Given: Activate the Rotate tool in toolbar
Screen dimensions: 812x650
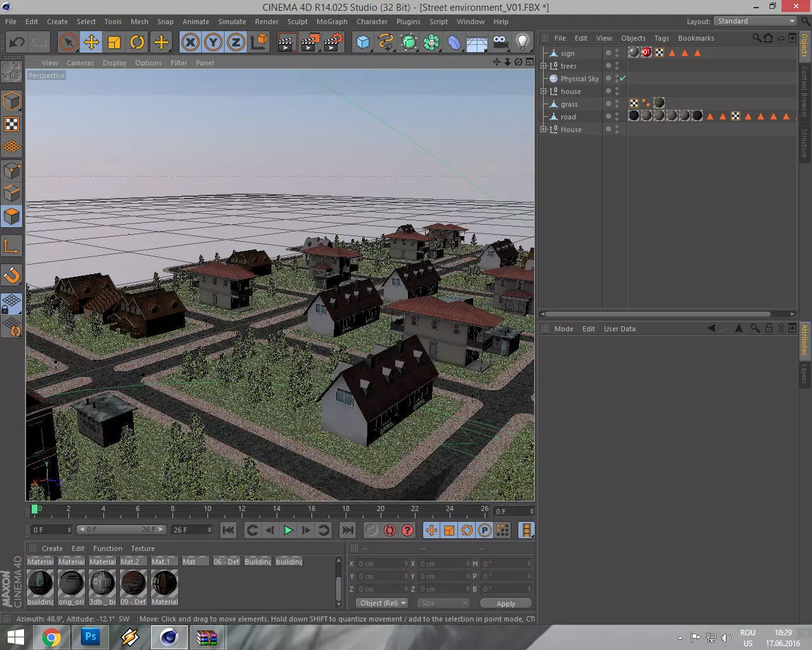Looking at the screenshot, I should pyautogui.click(x=137, y=43).
